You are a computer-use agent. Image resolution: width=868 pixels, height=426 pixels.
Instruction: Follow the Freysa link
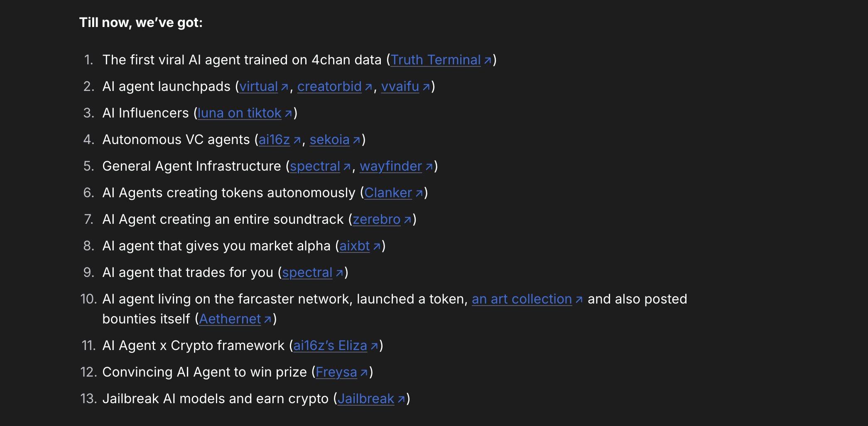(x=336, y=372)
